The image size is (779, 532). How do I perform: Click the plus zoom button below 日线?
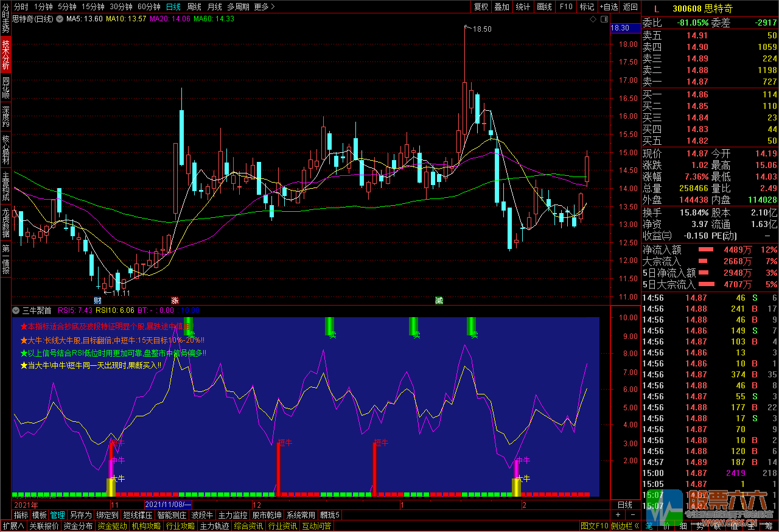point(618,515)
